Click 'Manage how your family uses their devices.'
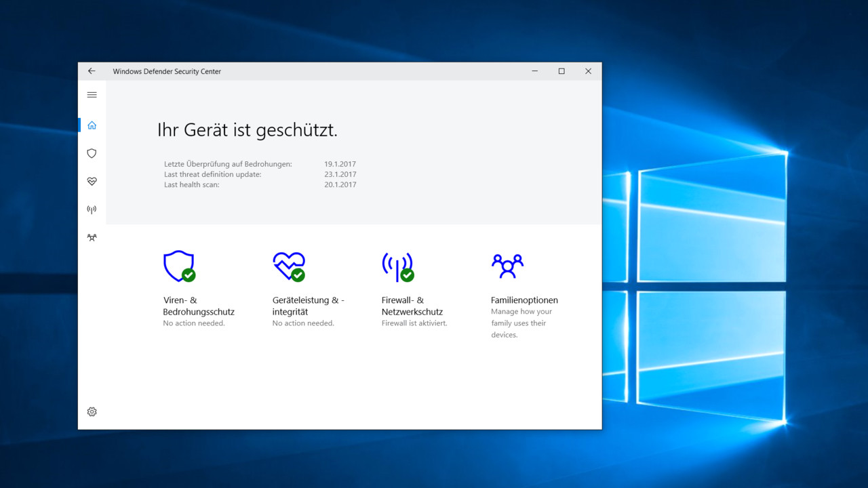The width and height of the screenshot is (868, 488). 521,323
